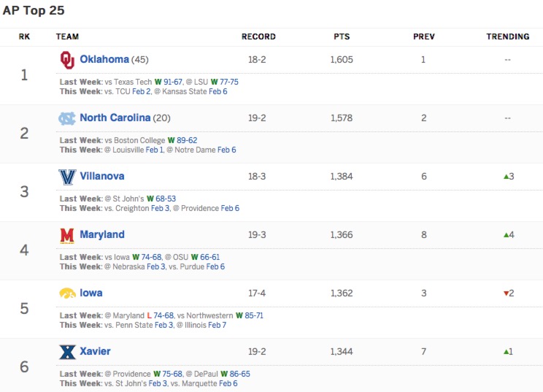Open the North Carolina team link
The height and width of the screenshot is (392, 543).
(115, 118)
